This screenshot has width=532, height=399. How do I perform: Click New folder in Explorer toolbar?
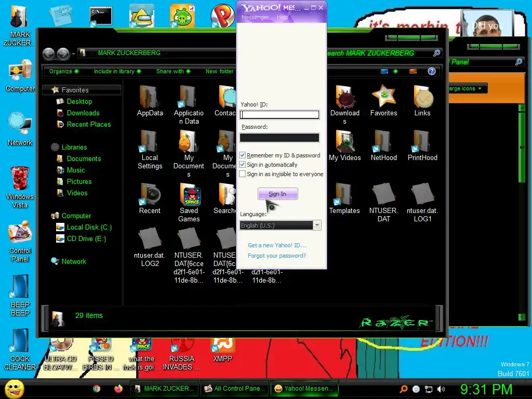point(220,71)
